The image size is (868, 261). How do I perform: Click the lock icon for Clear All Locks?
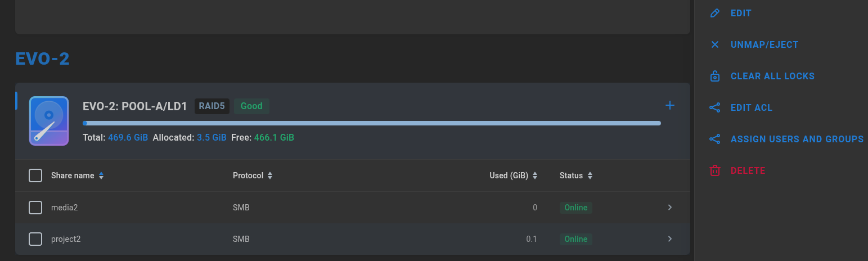pyautogui.click(x=715, y=76)
